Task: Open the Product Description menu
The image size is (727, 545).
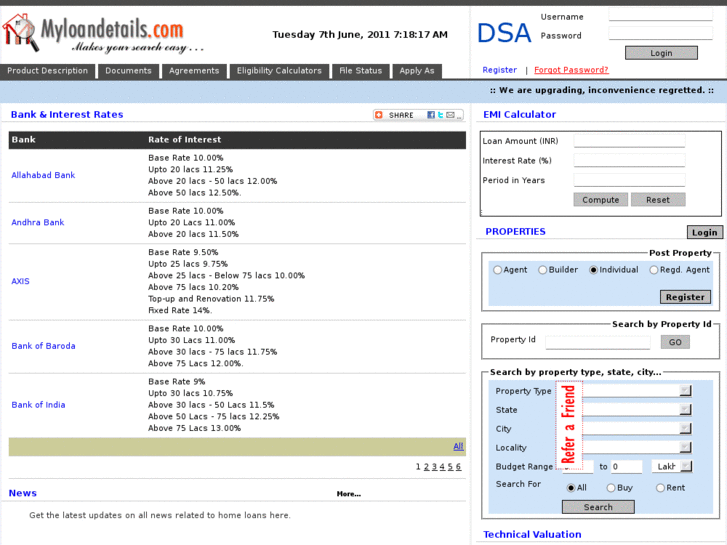Action: [x=47, y=71]
